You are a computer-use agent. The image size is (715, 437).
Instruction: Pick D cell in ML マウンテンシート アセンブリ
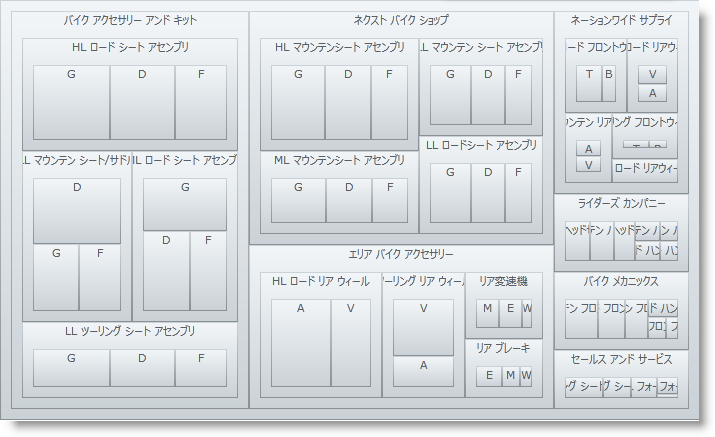[x=349, y=200]
